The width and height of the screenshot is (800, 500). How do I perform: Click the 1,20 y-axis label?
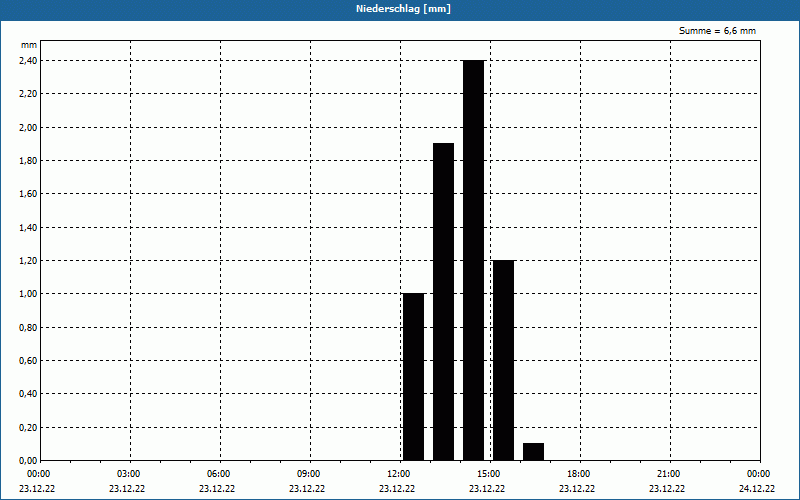coord(28,261)
